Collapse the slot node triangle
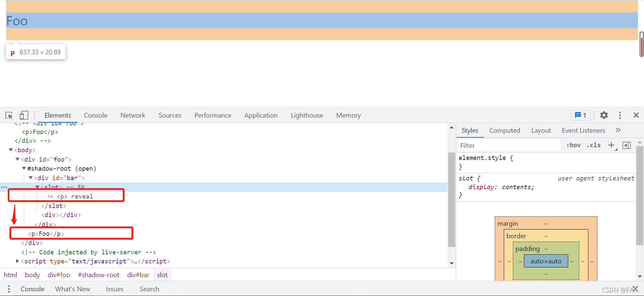The height and width of the screenshot is (296, 644). point(37,187)
